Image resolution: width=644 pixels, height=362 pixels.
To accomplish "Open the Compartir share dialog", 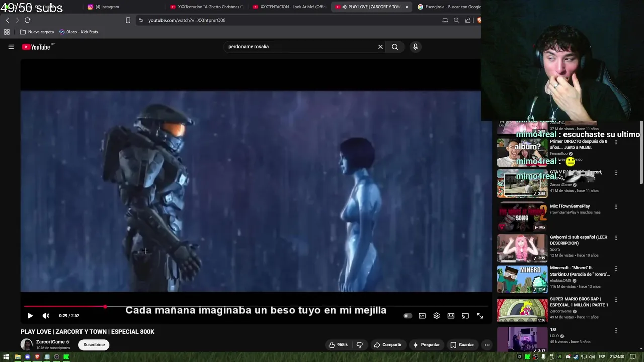I will 387,345.
